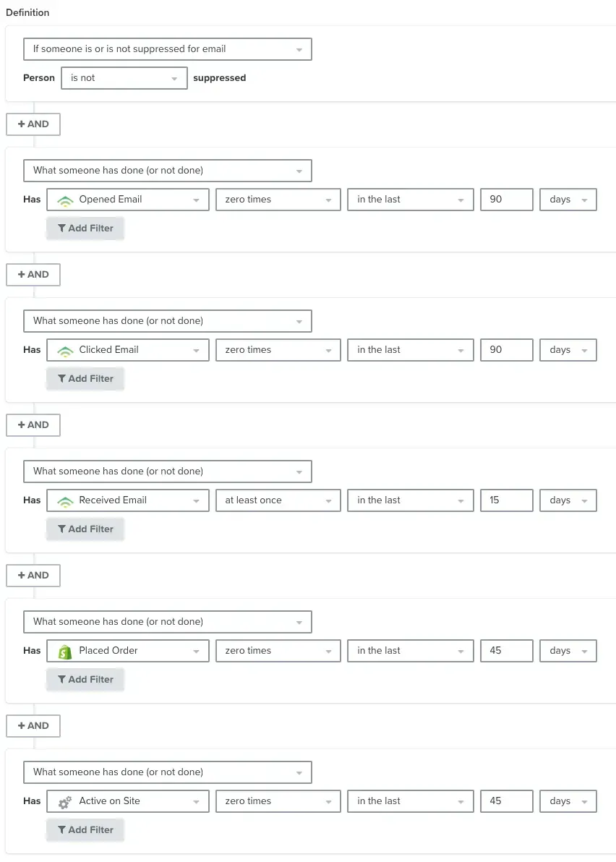Click the gears icon beside Active on Site
Image resolution: width=616 pixels, height=862 pixels.
click(65, 802)
